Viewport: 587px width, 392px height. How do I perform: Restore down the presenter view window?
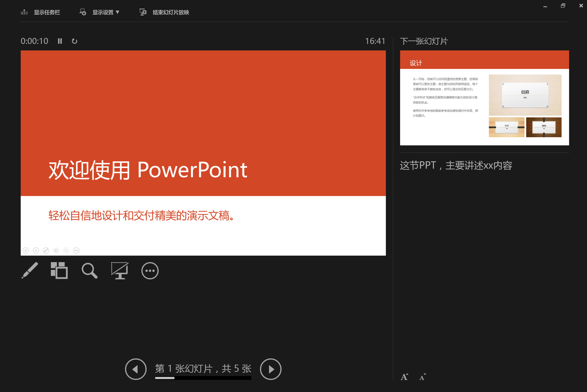pos(563,6)
